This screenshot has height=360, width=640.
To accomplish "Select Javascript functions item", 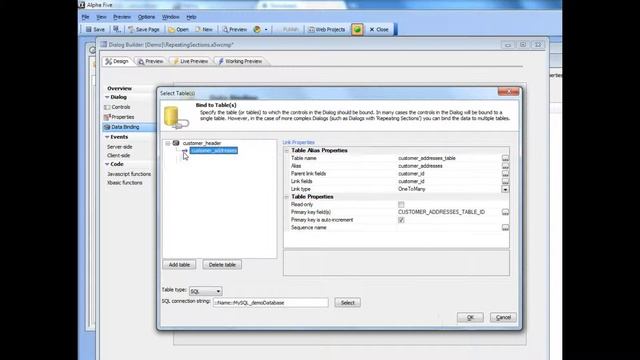I will (x=129, y=174).
